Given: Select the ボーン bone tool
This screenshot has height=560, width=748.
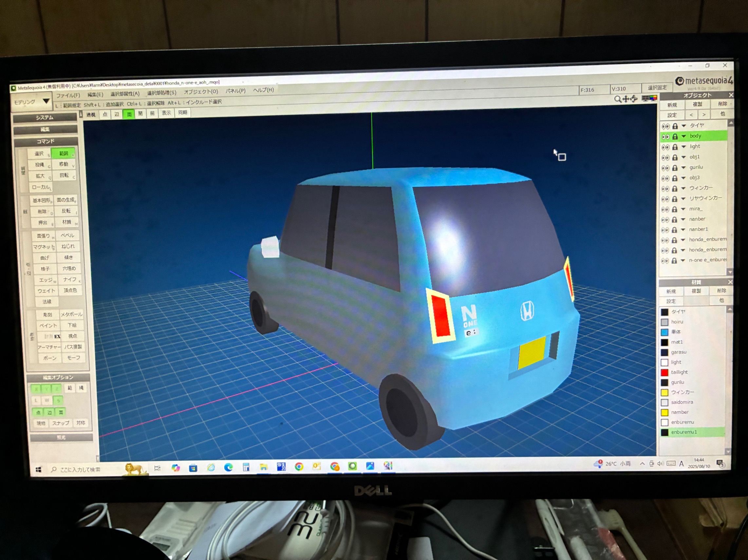Looking at the screenshot, I should [50, 358].
